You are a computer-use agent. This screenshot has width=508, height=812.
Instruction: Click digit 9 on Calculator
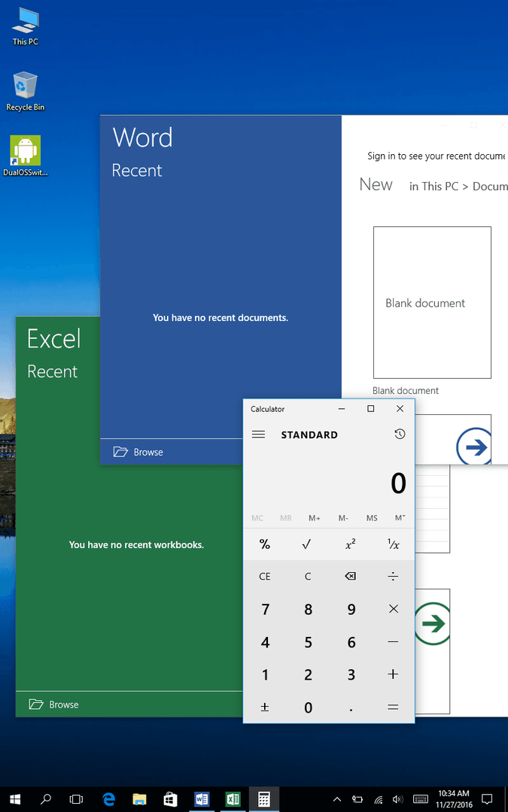coord(351,609)
